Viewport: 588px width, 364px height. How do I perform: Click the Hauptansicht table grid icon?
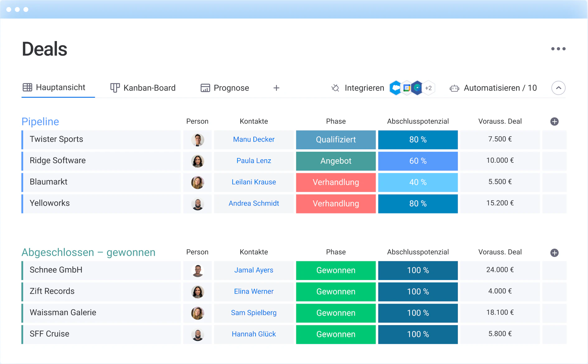[x=27, y=87]
